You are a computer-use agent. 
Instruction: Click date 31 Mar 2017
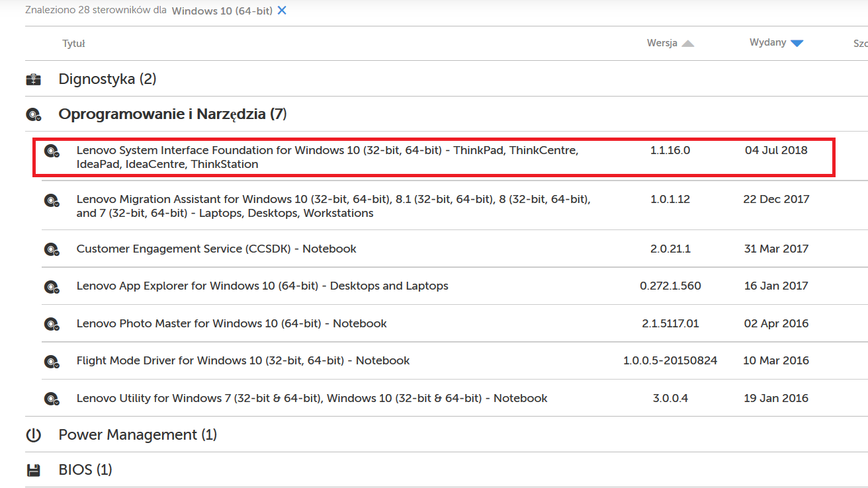pyautogui.click(x=776, y=249)
